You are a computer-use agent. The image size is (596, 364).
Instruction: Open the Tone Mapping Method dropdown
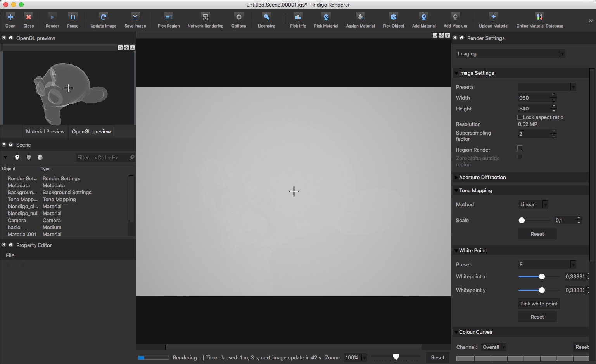point(534,205)
